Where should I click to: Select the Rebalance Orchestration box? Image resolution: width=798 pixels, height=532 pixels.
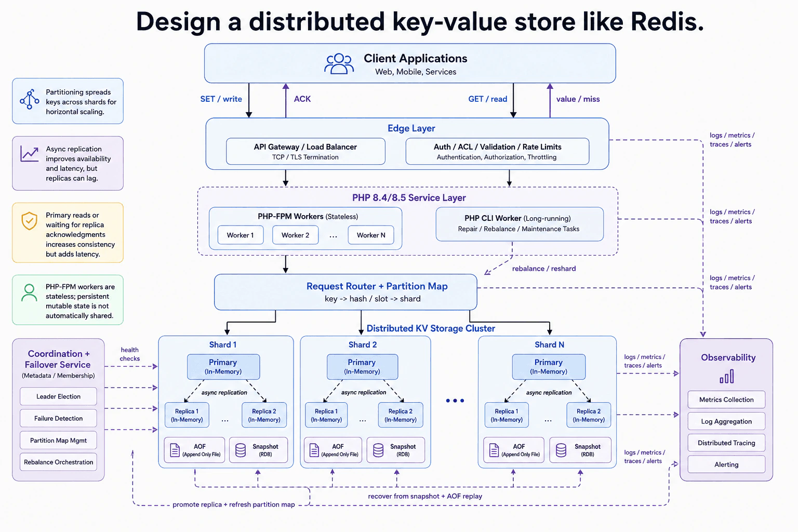pos(58,462)
